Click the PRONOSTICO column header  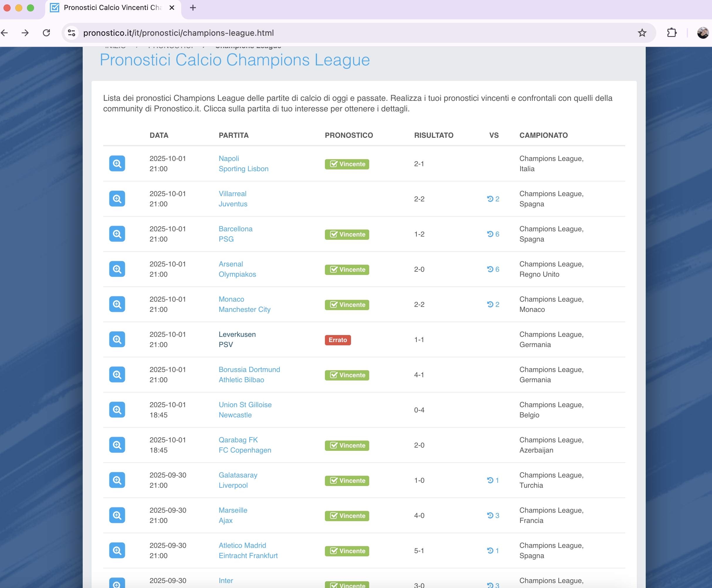click(x=348, y=135)
